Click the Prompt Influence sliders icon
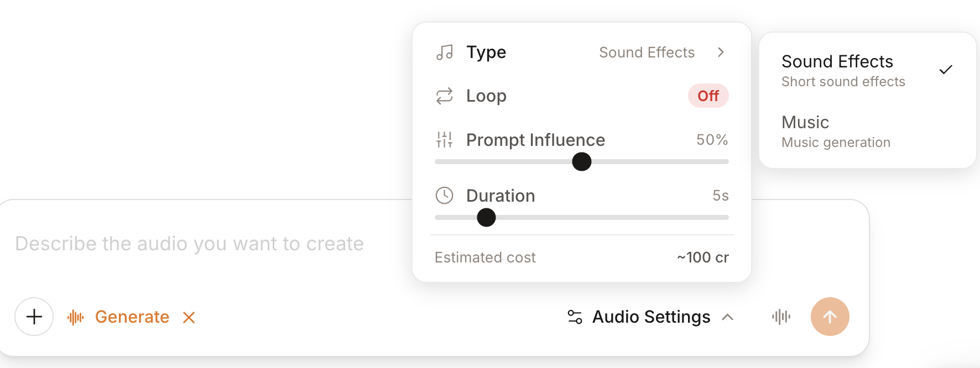The width and height of the screenshot is (980, 368). [444, 140]
